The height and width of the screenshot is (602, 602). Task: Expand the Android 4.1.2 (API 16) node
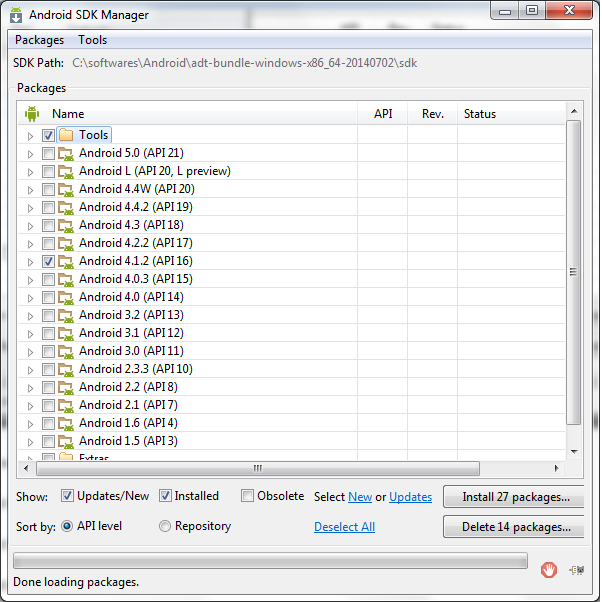[30, 262]
